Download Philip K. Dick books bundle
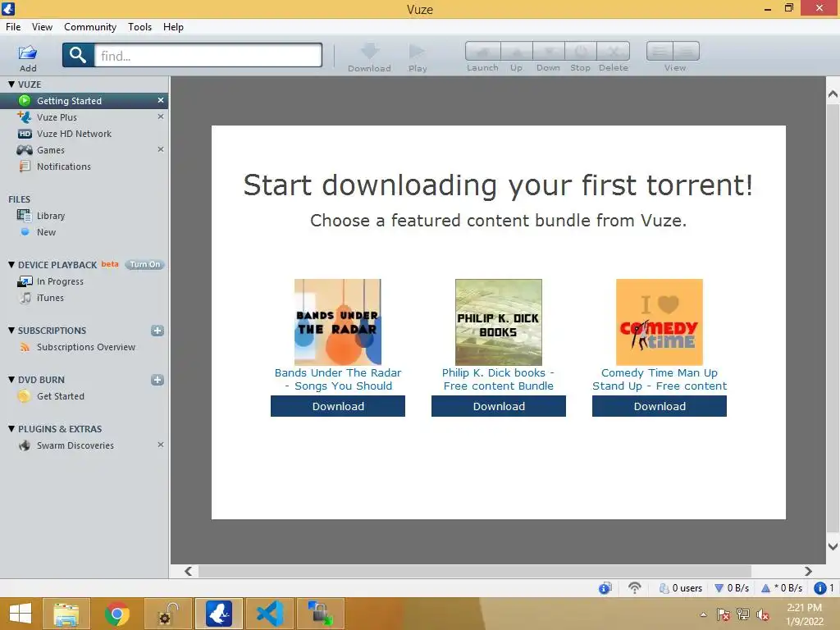This screenshot has height=630, width=840. click(x=499, y=406)
